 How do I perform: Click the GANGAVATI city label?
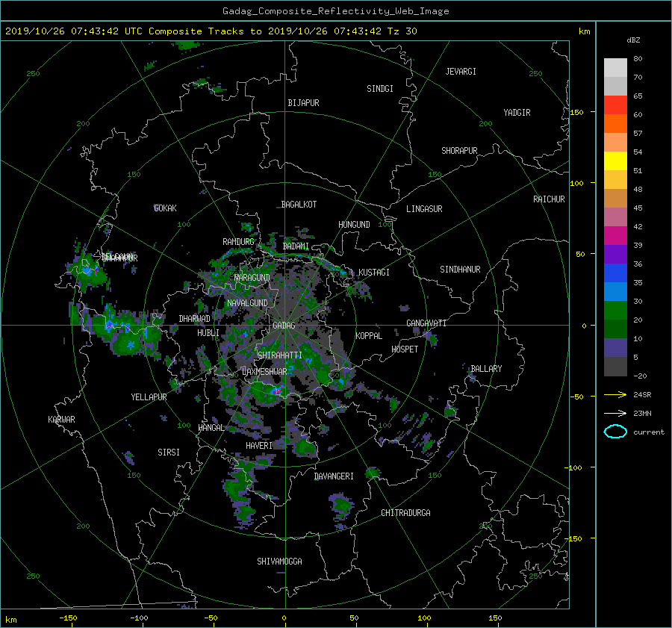[426, 323]
